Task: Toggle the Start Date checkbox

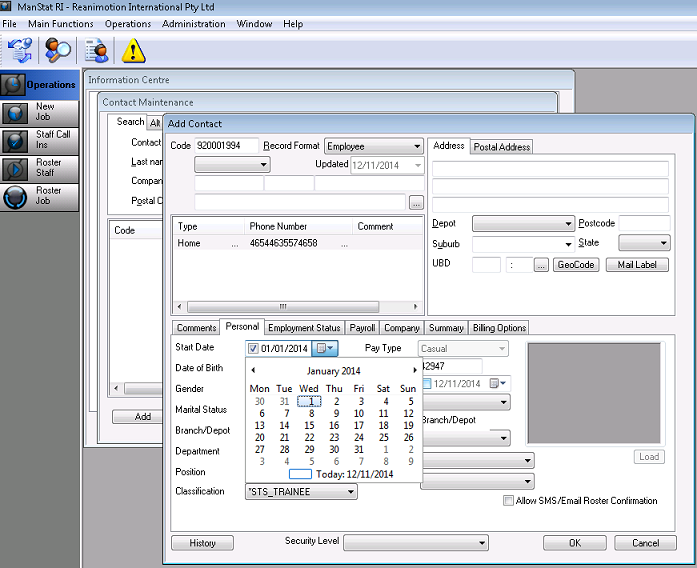Action: pos(253,349)
